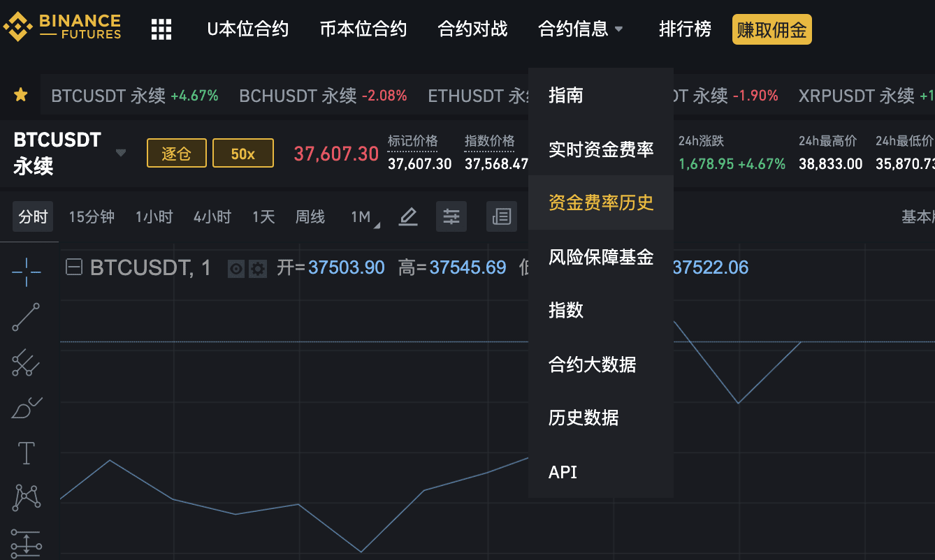Open 币本位合约 navigation item
The height and width of the screenshot is (560, 935).
363,29
